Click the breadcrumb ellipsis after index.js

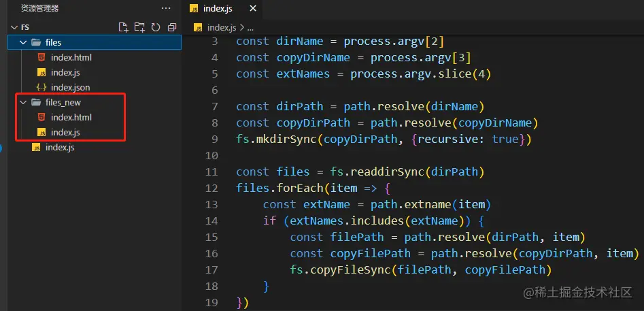point(250,29)
